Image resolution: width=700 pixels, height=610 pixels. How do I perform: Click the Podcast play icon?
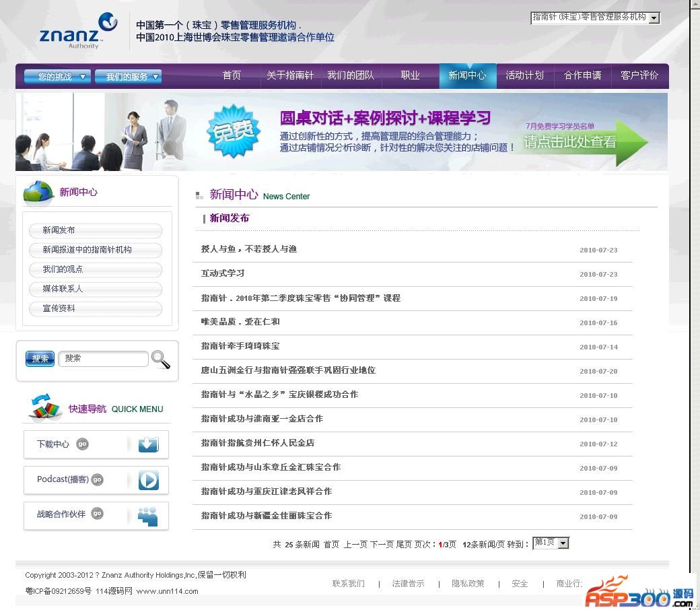click(148, 480)
